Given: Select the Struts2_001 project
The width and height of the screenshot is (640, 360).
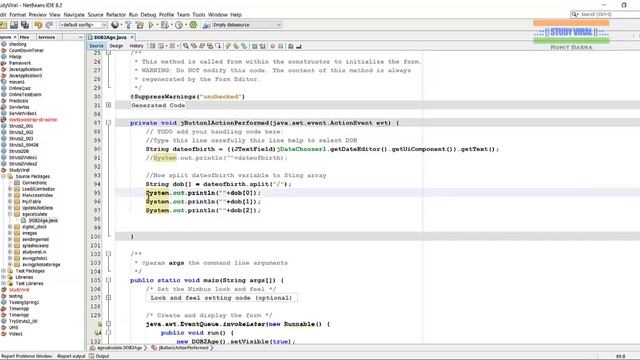Looking at the screenshot, I should [x=21, y=126].
